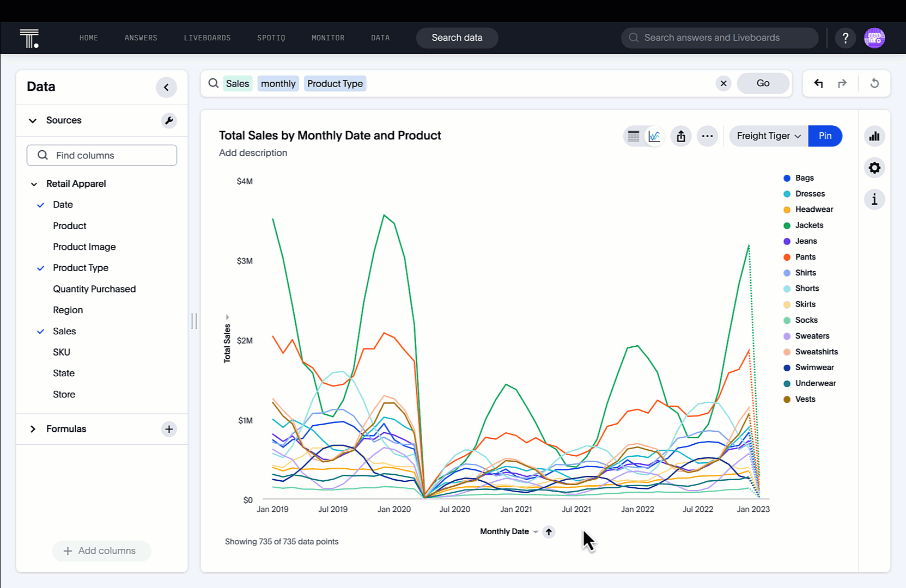The width and height of the screenshot is (906, 588).
Task: Click the reset answer icon
Action: click(874, 83)
